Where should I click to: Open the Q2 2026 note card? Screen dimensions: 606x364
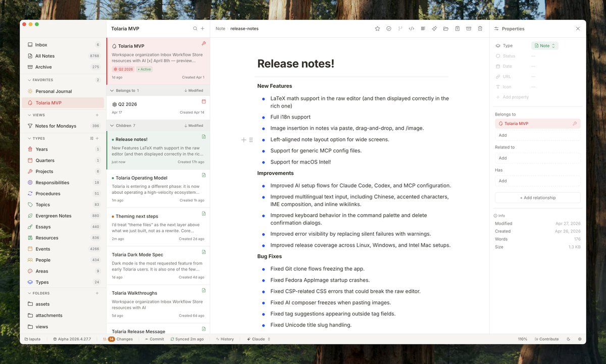(x=158, y=108)
